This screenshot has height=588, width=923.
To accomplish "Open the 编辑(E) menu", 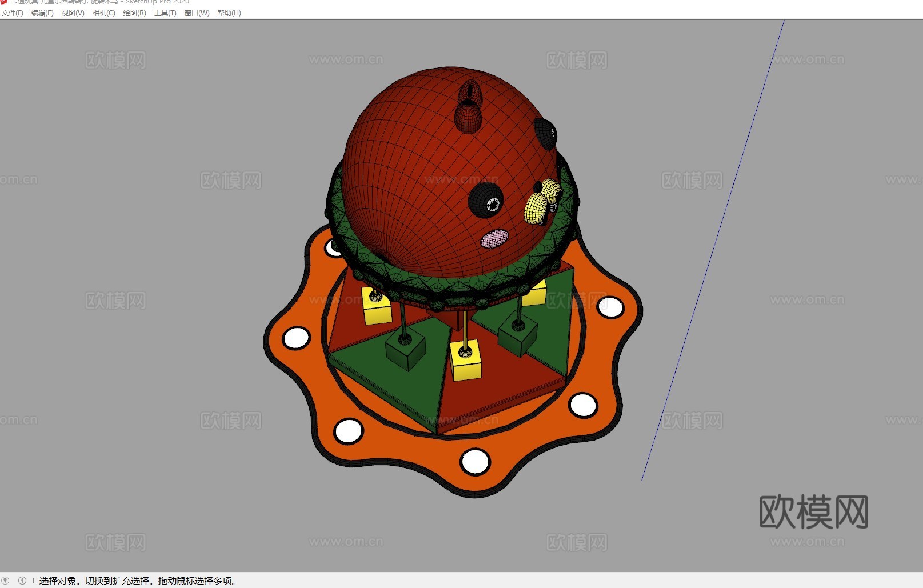I will pos(42,13).
